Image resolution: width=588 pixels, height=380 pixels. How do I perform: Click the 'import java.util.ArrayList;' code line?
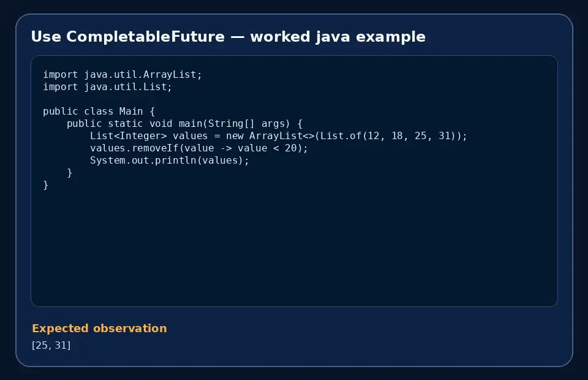point(123,75)
